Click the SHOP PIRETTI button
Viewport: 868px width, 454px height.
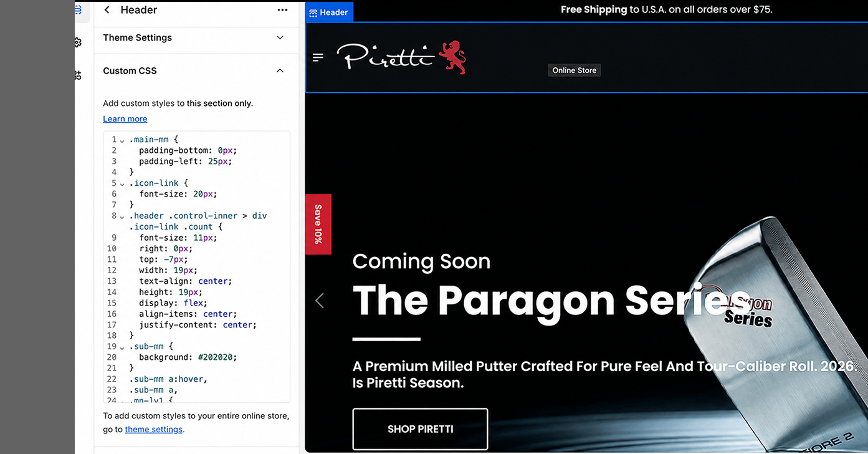[x=420, y=429]
